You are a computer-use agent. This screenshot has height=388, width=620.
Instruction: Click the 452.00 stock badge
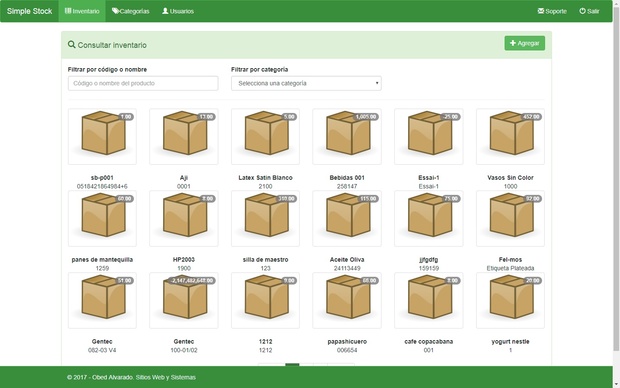tap(531, 117)
